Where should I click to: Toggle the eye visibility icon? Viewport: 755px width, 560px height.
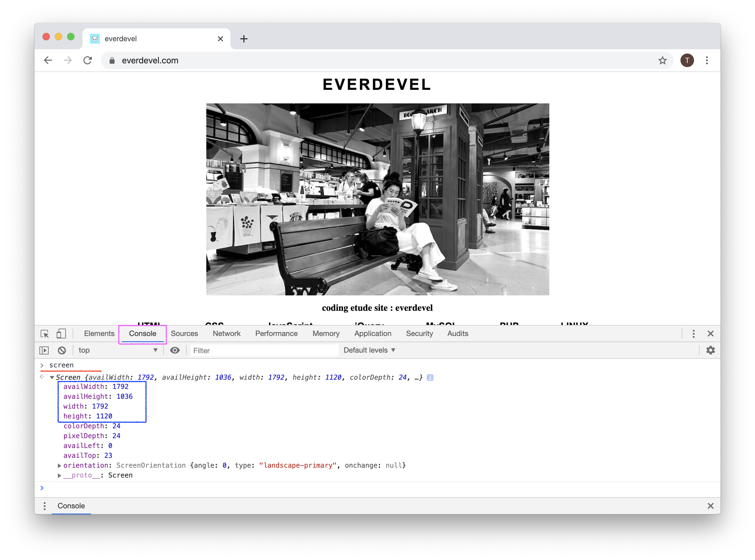175,350
